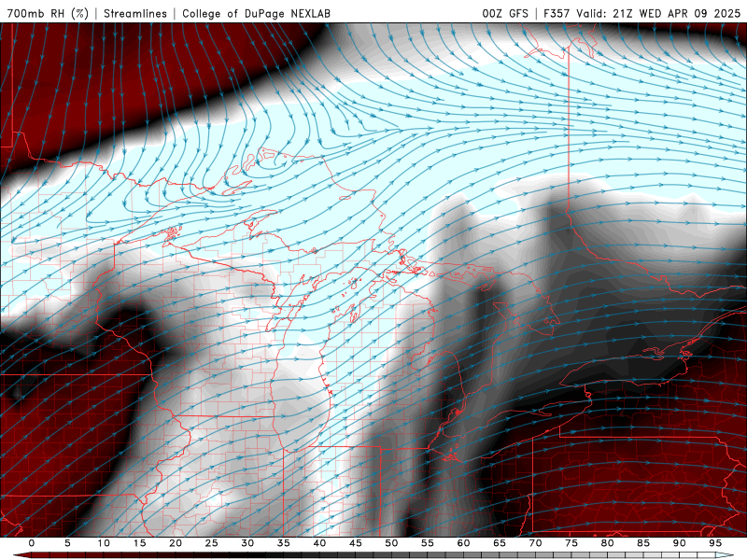Click the colorbar label "15"

pyautogui.click(x=139, y=543)
